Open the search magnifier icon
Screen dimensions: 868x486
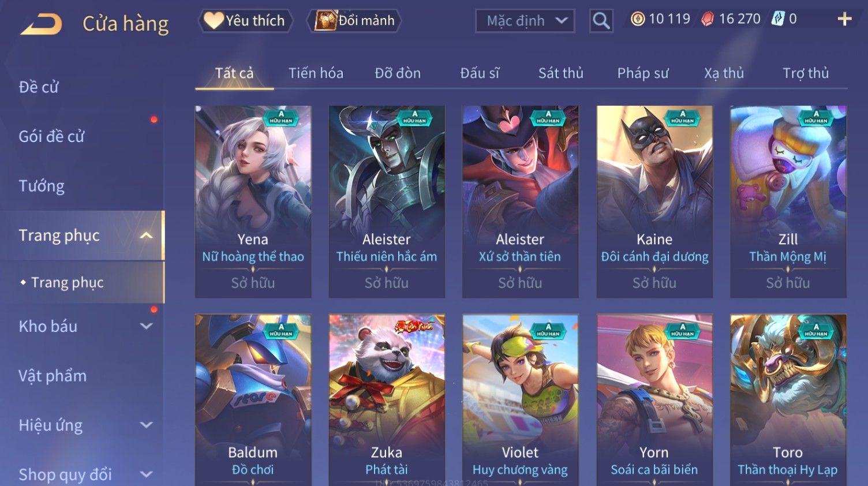[x=601, y=21]
